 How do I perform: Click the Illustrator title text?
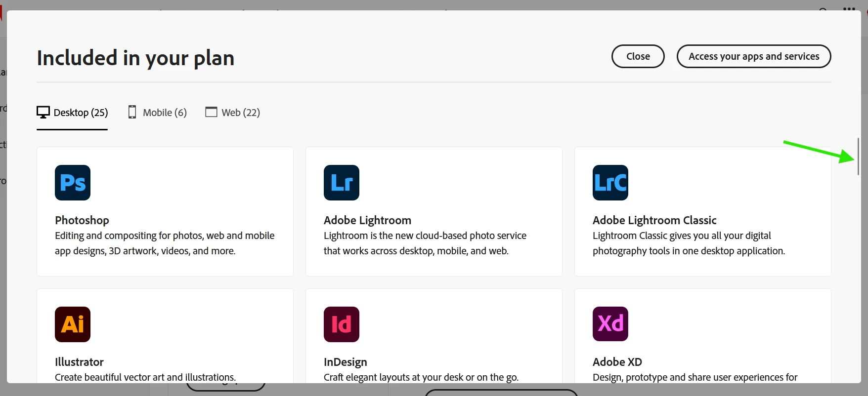tap(79, 362)
